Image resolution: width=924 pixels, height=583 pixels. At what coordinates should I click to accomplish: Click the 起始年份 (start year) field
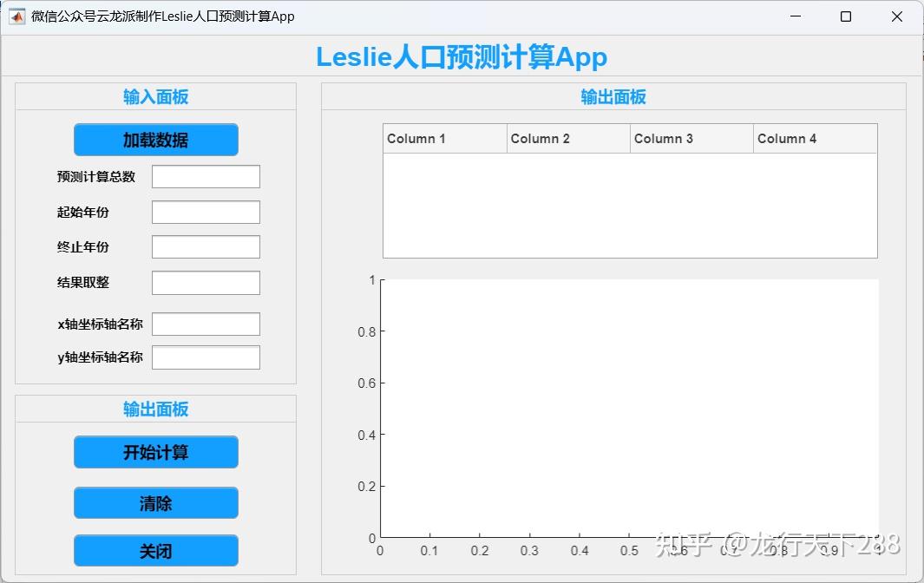pyautogui.click(x=206, y=212)
